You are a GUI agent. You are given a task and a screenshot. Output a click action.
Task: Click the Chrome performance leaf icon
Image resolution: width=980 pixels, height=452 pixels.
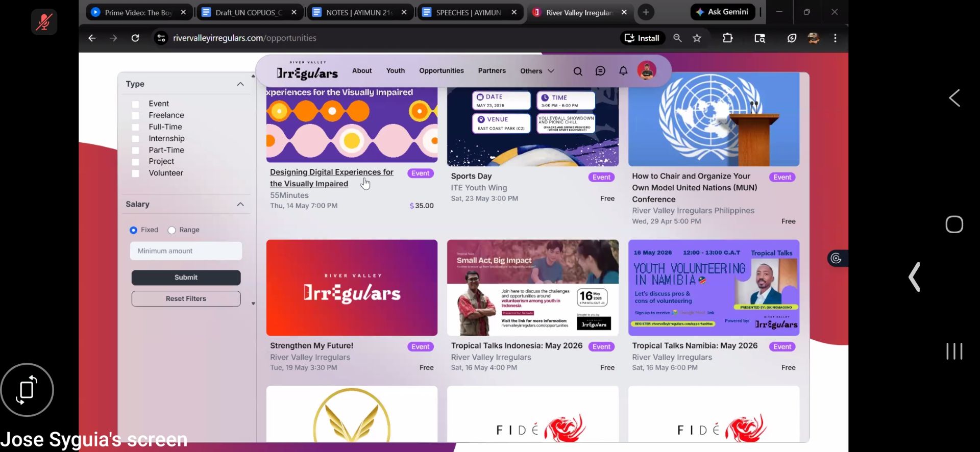click(792, 38)
